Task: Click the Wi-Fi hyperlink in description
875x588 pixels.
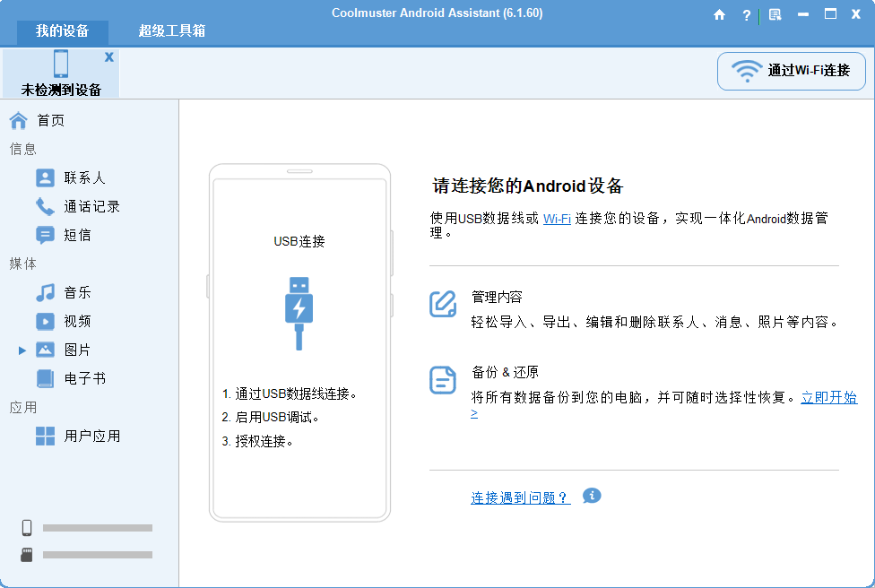Action: [x=557, y=219]
